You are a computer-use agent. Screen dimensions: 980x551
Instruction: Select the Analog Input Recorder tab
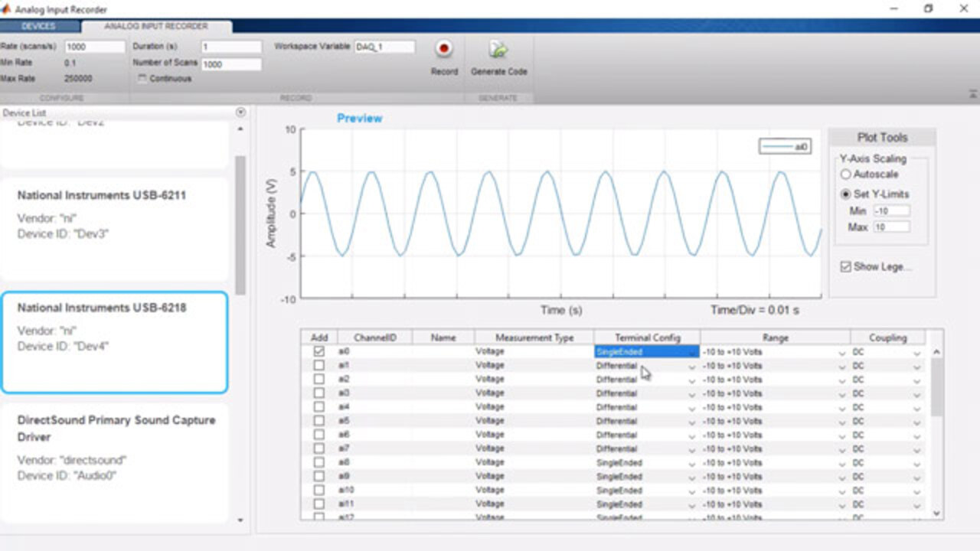pyautogui.click(x=156, y=26)
